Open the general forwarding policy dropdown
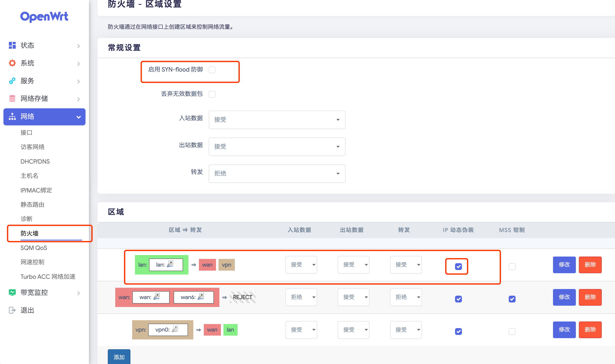This screenshot has width=615, height=364. [x=277, y=173]
